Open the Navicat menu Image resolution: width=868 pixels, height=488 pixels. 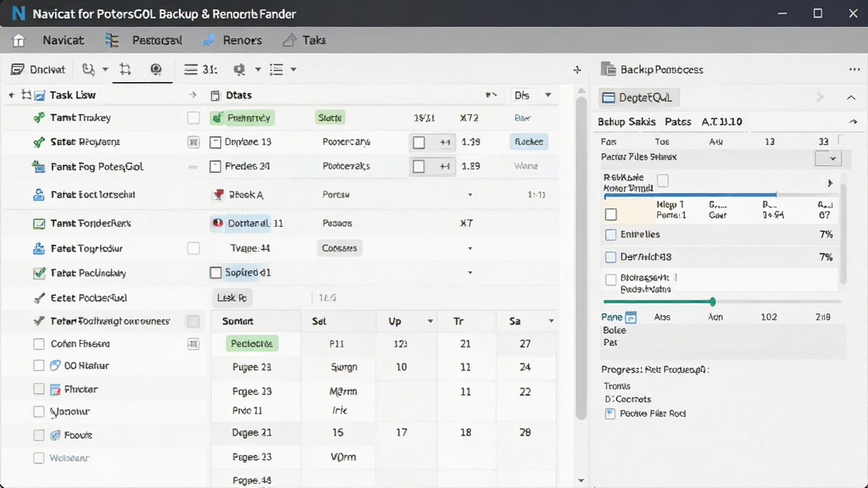pyautogui.click(x=63, y=41)
